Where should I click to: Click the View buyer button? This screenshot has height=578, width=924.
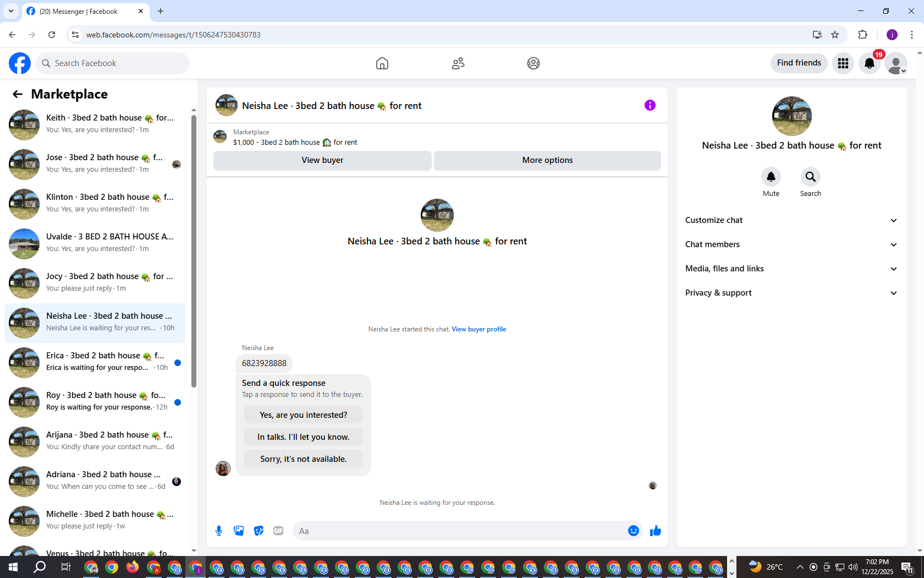322,160
